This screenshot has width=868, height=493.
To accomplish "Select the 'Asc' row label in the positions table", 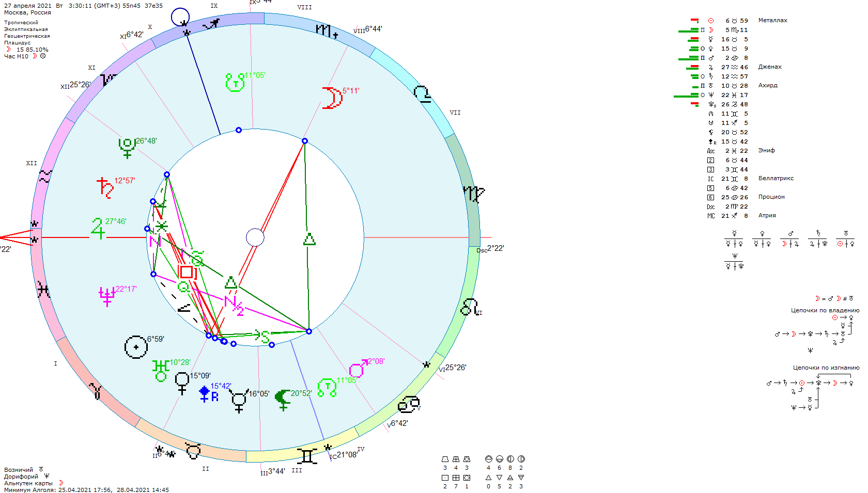I will (x=711, y=151).
